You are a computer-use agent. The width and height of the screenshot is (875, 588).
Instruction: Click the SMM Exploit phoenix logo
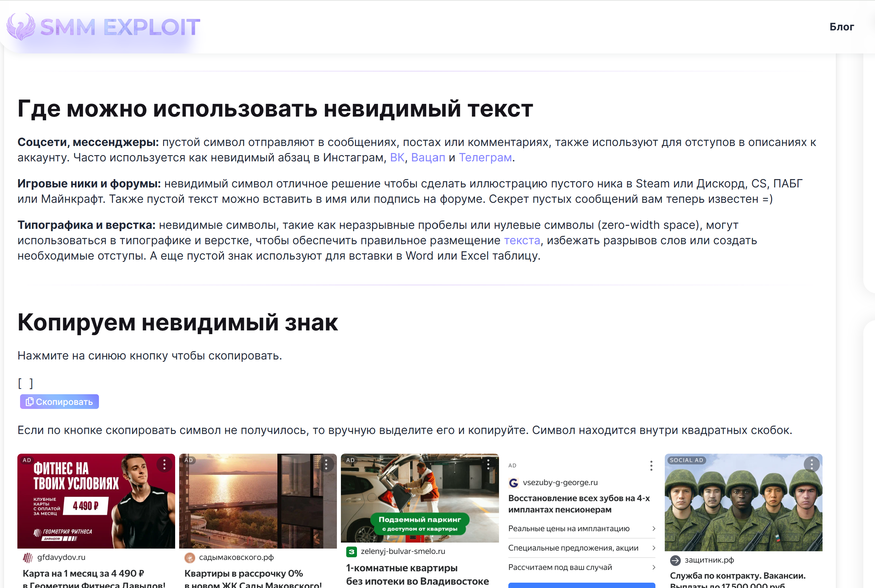point(21,27)
